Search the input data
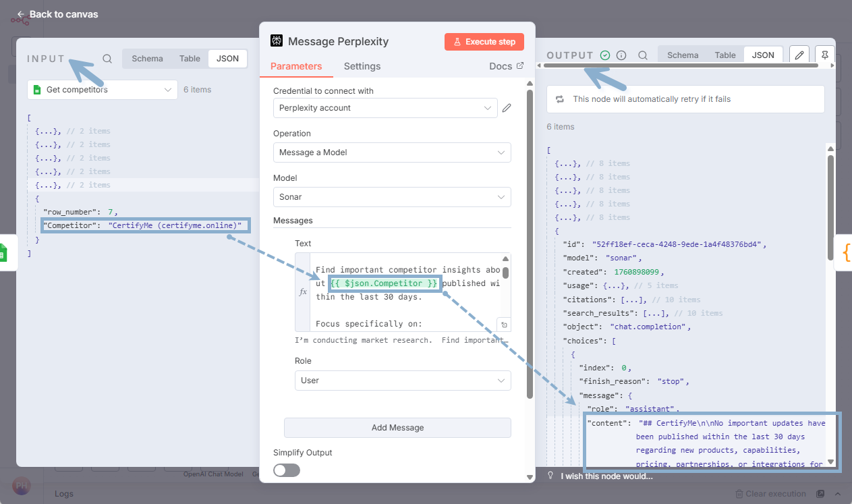Screen dimensions: 852x504 click(x=107, y=59)
